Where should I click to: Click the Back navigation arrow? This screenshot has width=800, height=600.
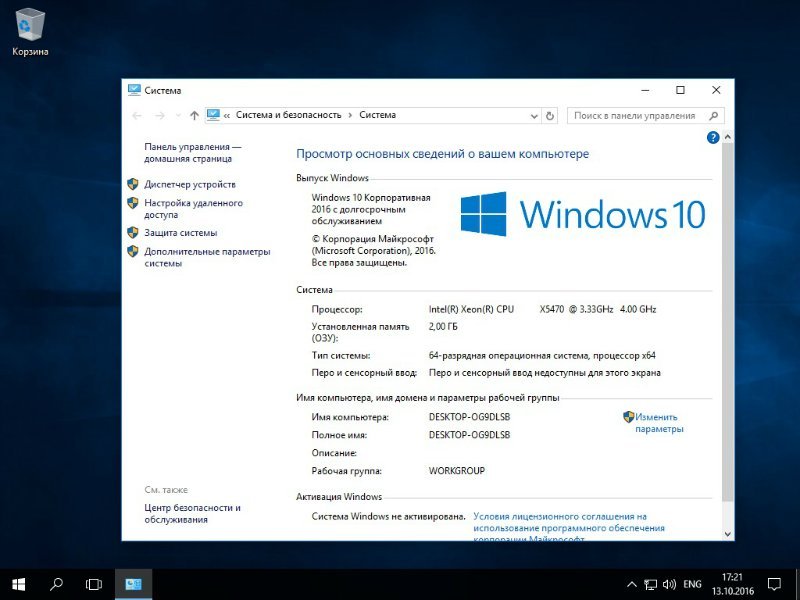coord(137,116)
